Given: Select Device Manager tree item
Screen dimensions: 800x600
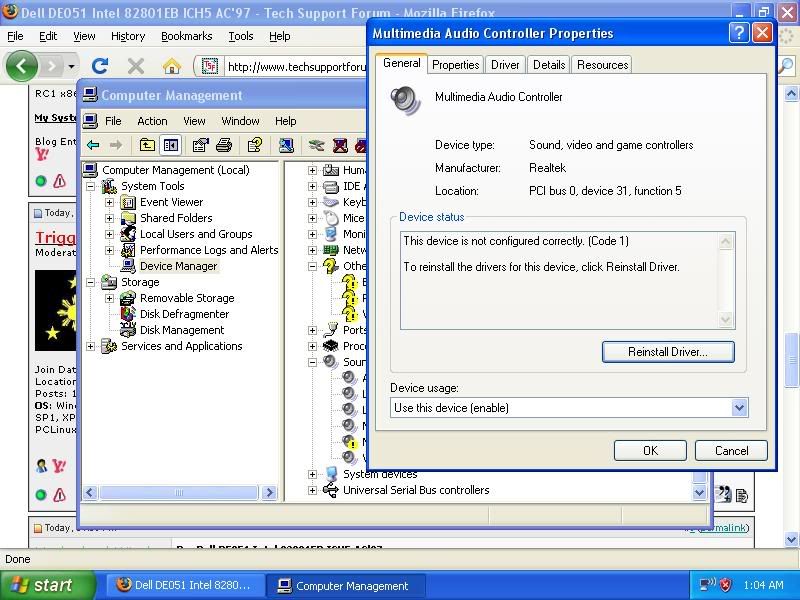Looking at the screenshot, I should click(x=179, y=266).
